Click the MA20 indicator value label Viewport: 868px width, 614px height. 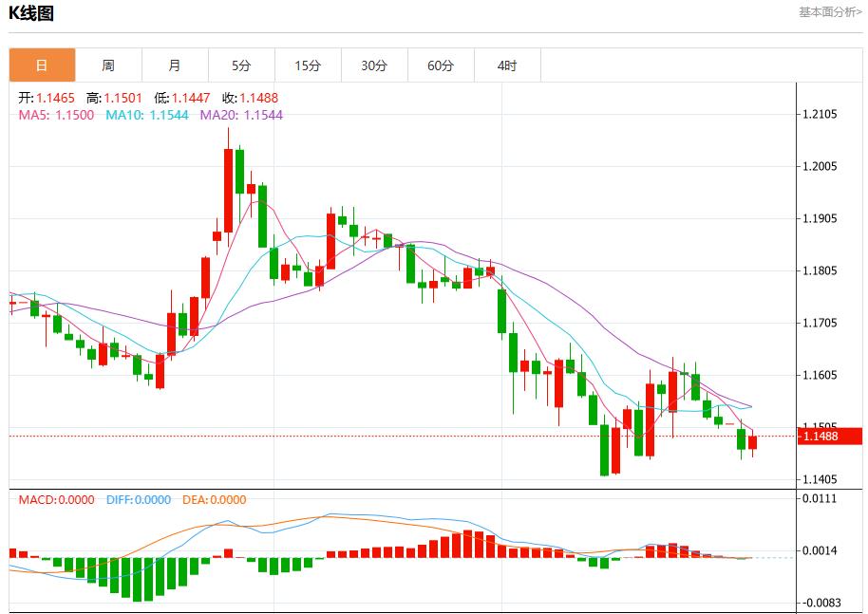241,115
